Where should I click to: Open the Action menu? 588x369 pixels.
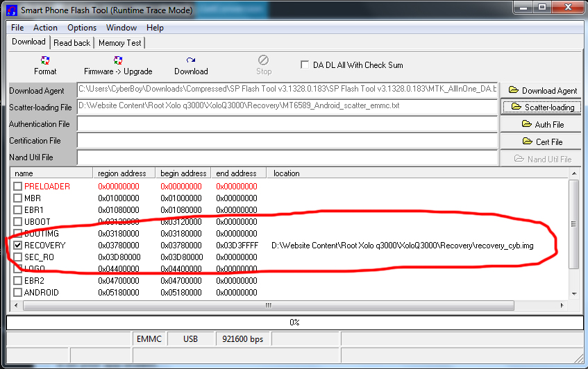pos(45,28)
